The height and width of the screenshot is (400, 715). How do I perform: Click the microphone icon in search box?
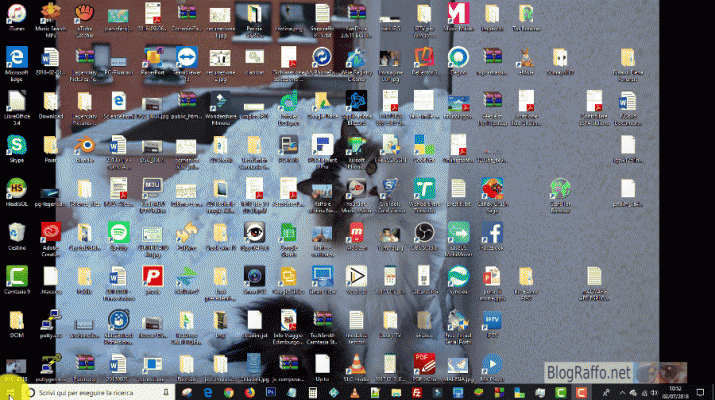166,392
